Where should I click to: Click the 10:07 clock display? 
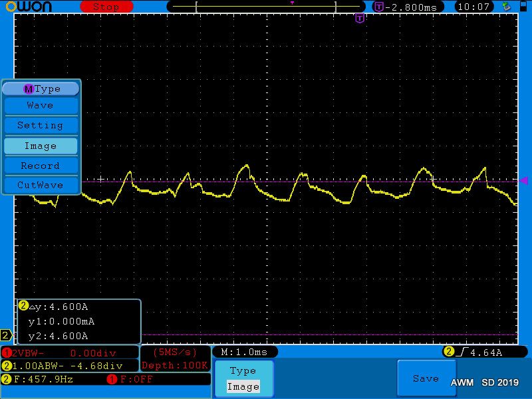pos(474,7)
